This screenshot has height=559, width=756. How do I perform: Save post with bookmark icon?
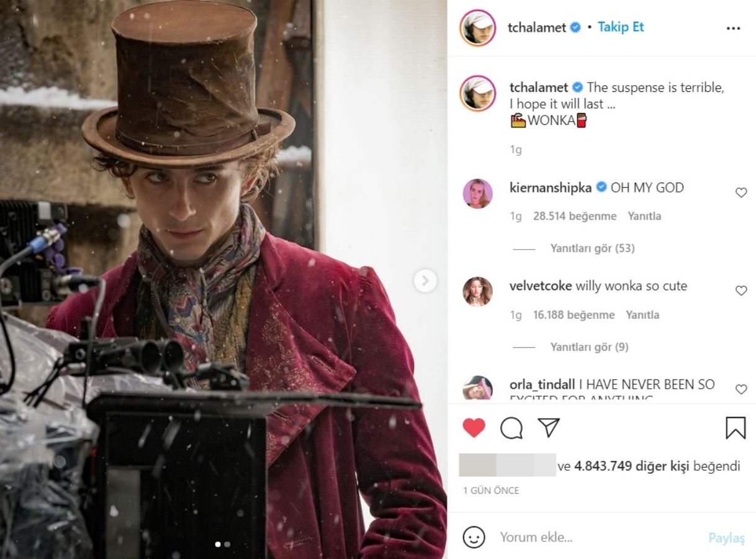736,427
